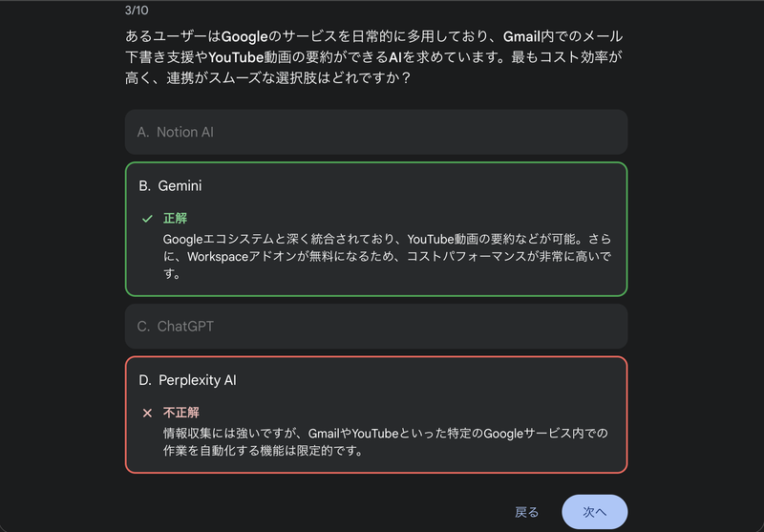Image resolution: width=764 pixels, height=532 pixels.
Task: Choose answer option C. ChatGPT
Action: pyautogui.click(x=375, y=326)
